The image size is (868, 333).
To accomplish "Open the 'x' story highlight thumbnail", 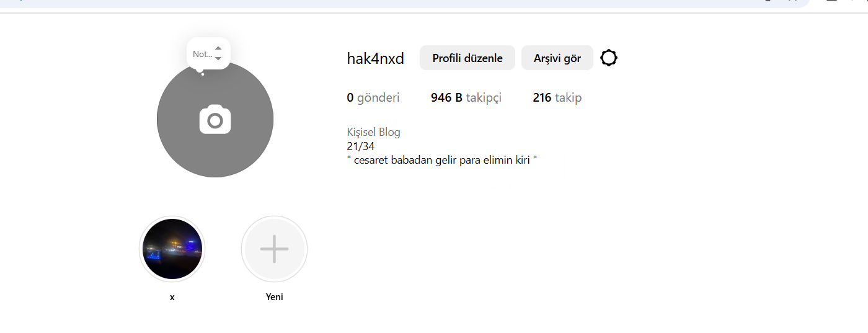I will tap(172, 249).
